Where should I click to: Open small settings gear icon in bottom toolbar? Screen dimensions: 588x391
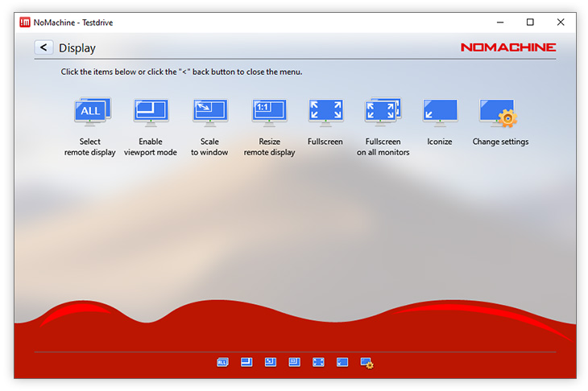pos(366,363)
